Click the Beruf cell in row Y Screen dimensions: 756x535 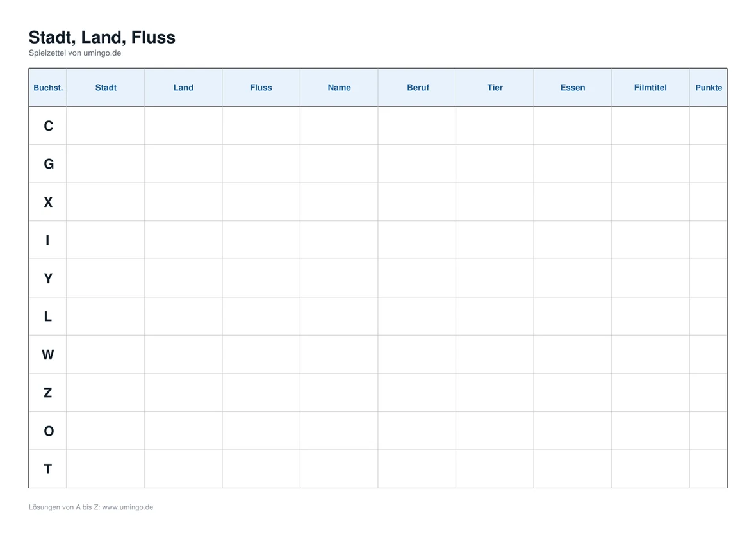click(417, 278)
